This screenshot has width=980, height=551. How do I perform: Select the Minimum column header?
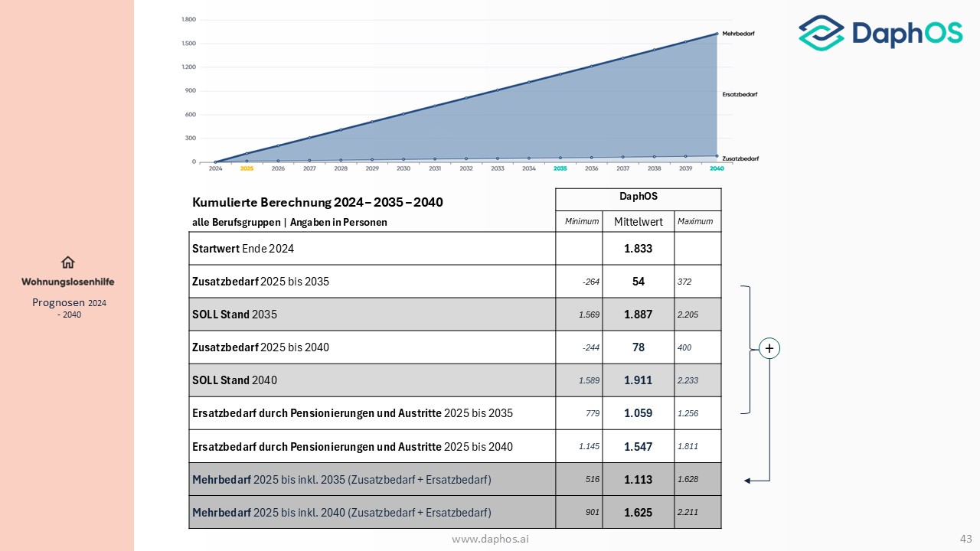[581, 221]
